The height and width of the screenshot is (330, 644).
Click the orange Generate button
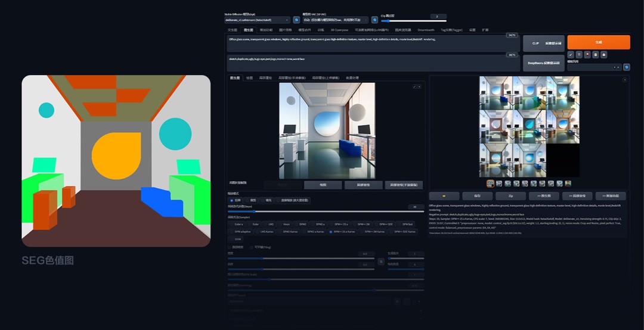[x=598, y=42]
